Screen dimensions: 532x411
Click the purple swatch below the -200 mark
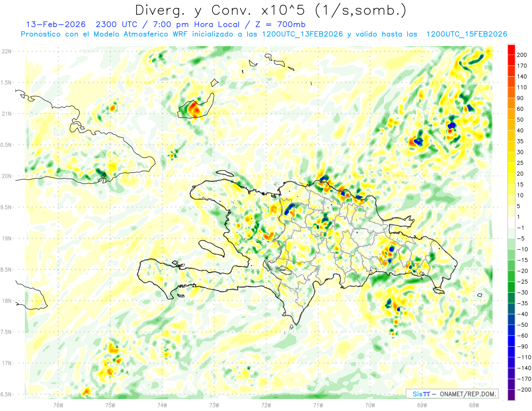(511, 395)
